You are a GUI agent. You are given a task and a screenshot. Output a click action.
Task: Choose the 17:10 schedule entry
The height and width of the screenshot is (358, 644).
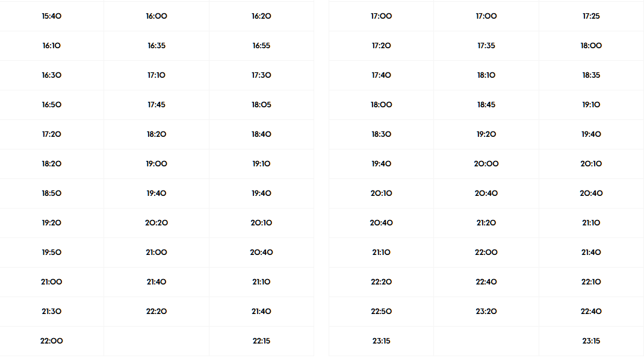[156, 75]
